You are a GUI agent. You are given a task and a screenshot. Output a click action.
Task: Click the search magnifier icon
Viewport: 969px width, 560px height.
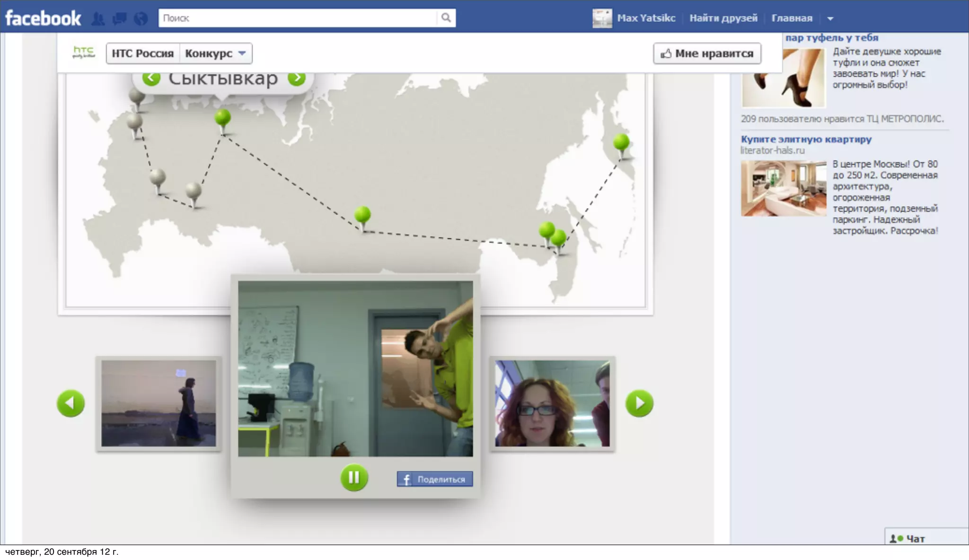tap(446, 18)
